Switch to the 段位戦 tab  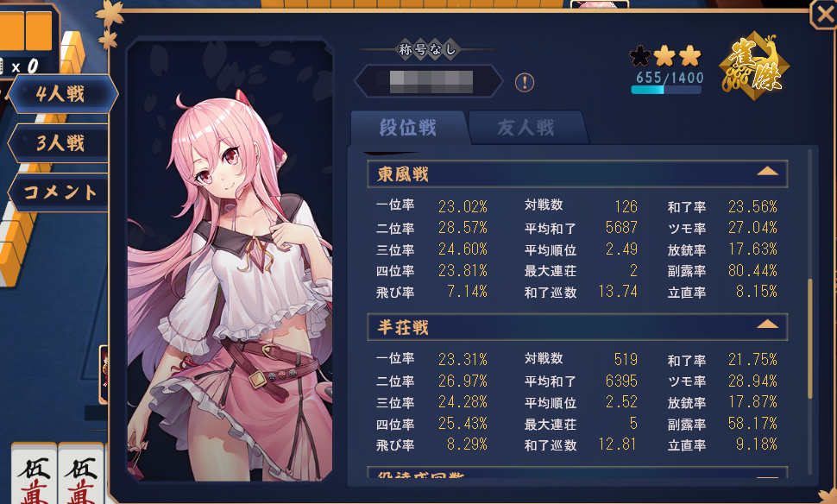click(x=408, y=128)
